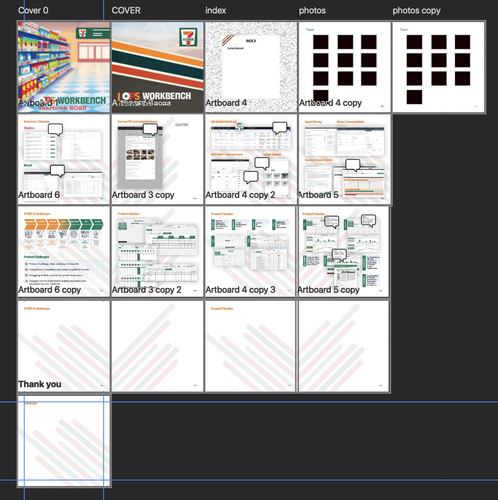Select the 'photos copy' artboard label
This screenshot has height=500, width=498.
(x=416, y=11)
